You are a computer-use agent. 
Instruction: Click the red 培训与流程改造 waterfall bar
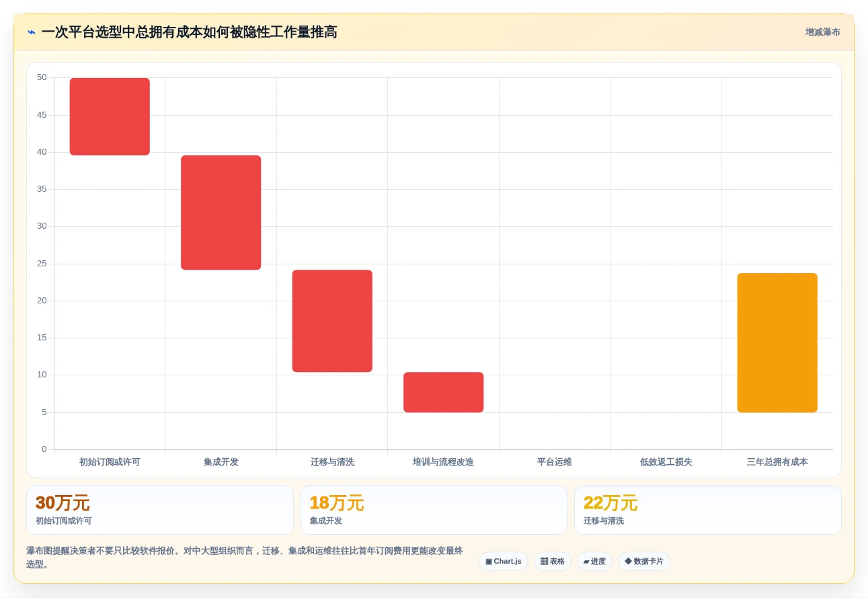(x=444, y=392)
